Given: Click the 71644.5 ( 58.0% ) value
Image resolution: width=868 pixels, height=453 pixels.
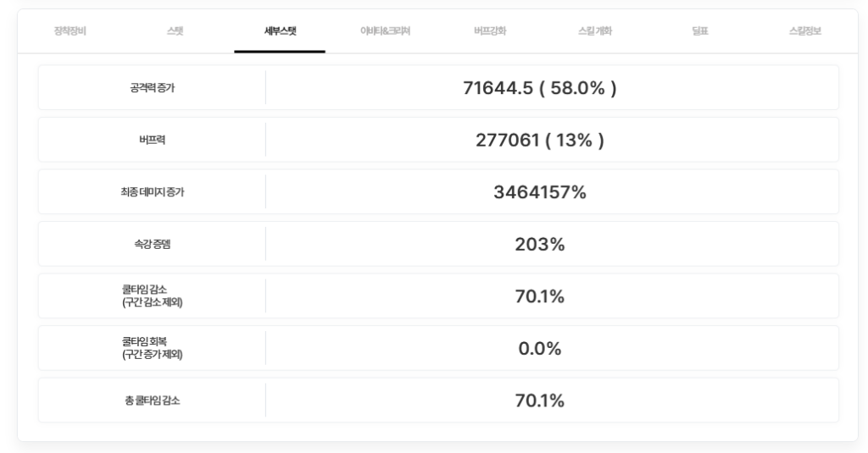Looking at the screenshot, I should [539, 88].
